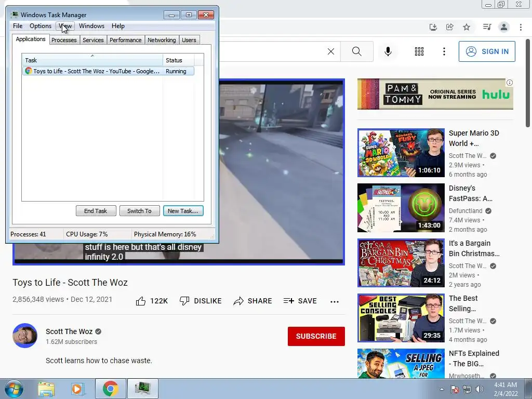This screenshot has height=399, width=532.
Task: Open the File menu in Task Manager
Action: point(18,26)
